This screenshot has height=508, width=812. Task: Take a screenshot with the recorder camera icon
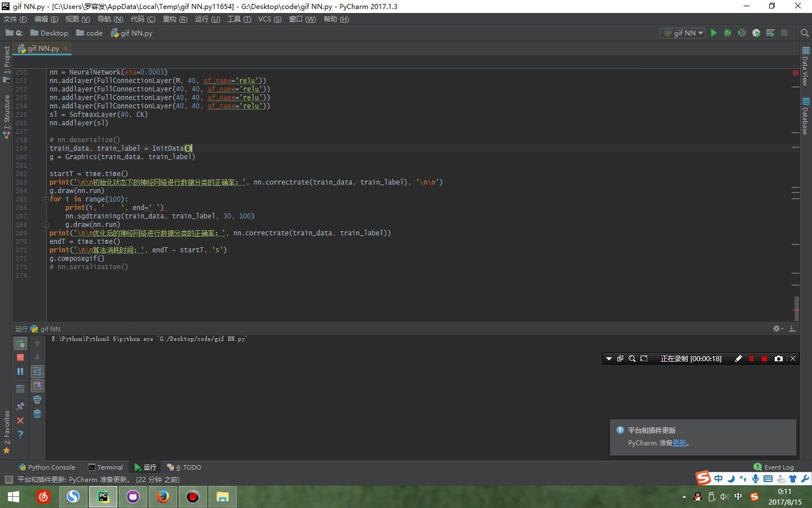(x=779, y=358)
